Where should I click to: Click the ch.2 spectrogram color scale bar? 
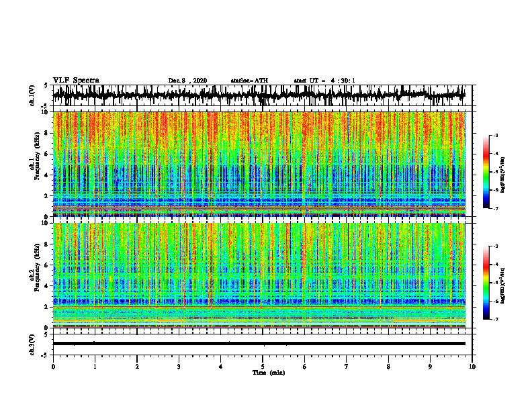tap(486, 283)
